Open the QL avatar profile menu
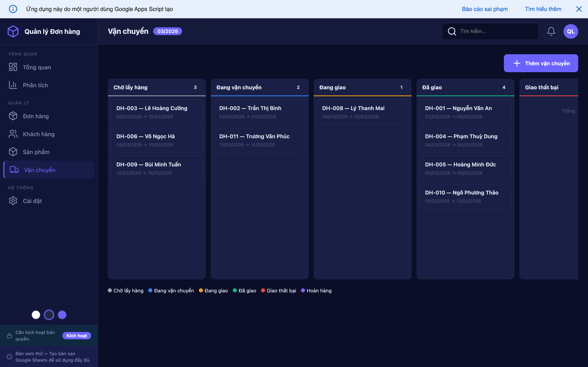Image resolution: width=588 pixels, height=367 pixels. [570, 31]
